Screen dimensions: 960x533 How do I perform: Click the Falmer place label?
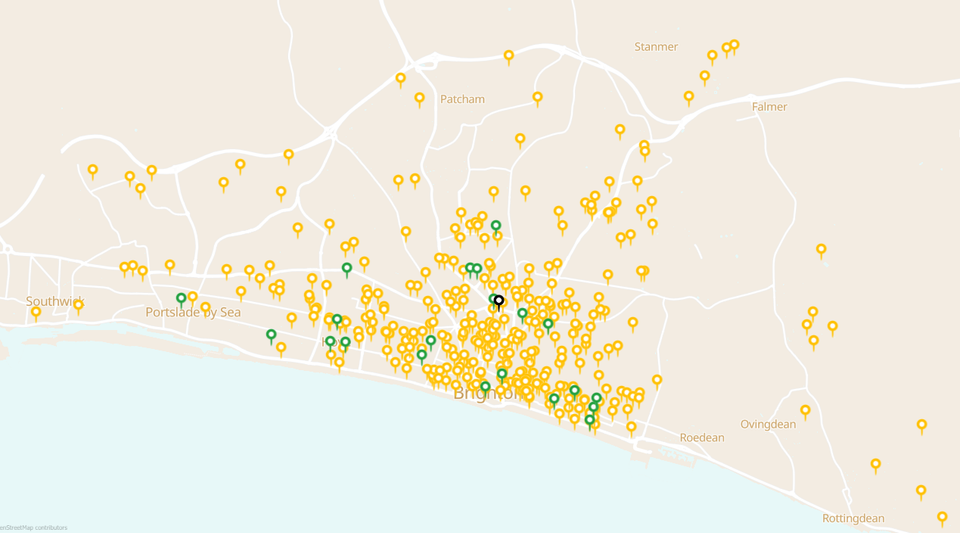pyautogui.click(x=769, y=106)
